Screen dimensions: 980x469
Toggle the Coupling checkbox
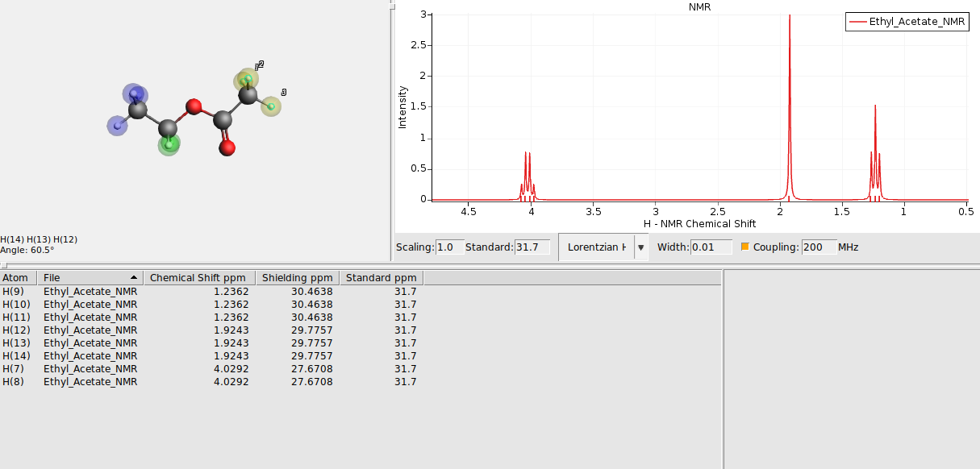click(746, 247)
